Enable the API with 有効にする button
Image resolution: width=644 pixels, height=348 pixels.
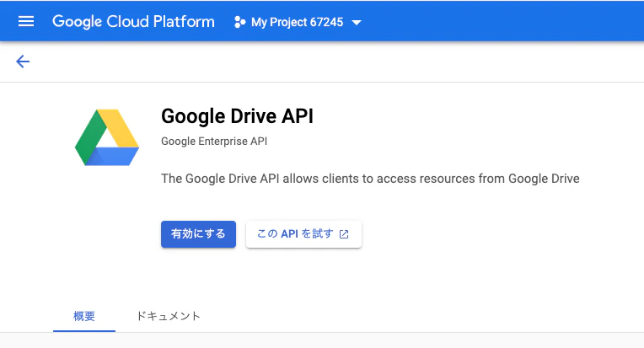(x=198, y=234)
